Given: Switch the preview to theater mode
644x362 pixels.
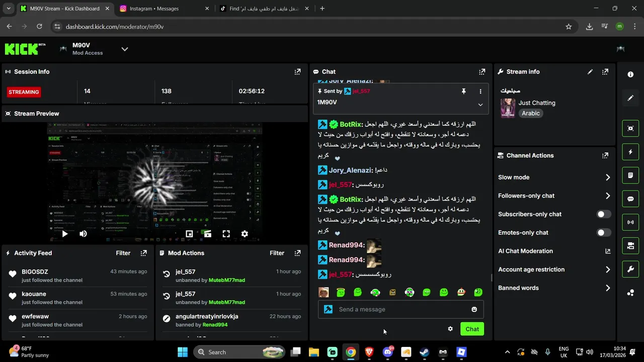Looking at the screenshot, I should point(207,234).
